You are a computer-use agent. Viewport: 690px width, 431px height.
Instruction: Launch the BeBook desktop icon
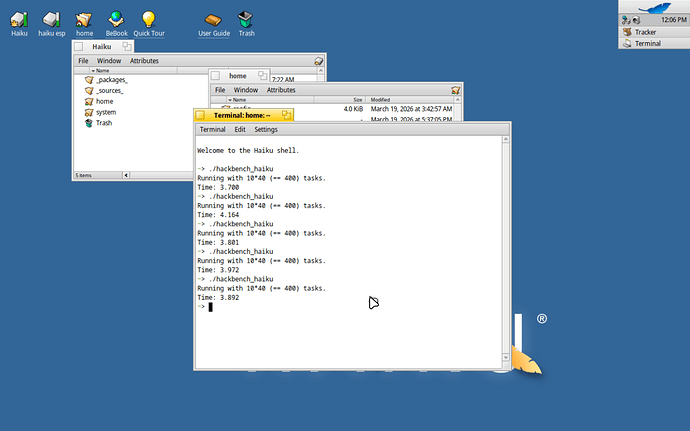[x=116, y=19]
